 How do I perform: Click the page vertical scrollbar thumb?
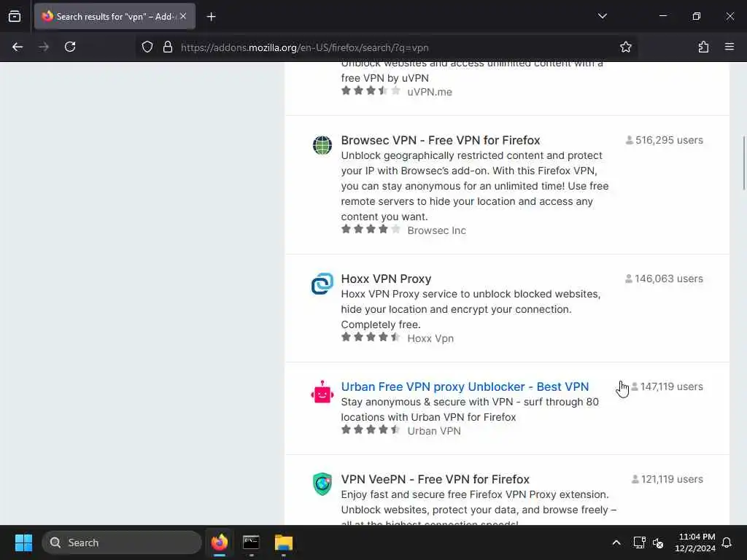tap(743, 163)
